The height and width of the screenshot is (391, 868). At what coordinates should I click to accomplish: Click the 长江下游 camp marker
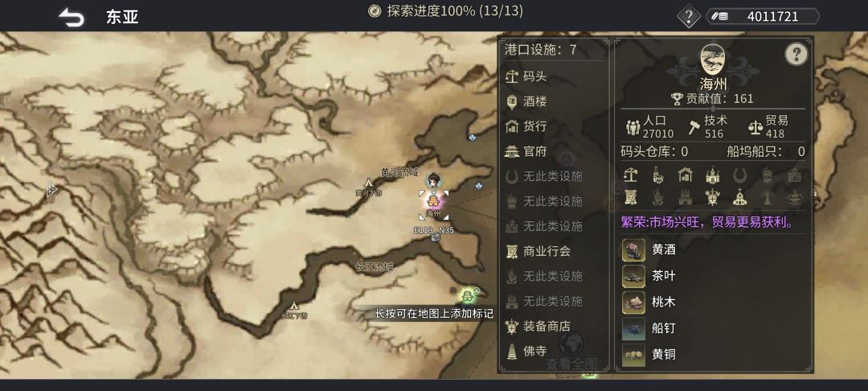click(x=294, y=310)
